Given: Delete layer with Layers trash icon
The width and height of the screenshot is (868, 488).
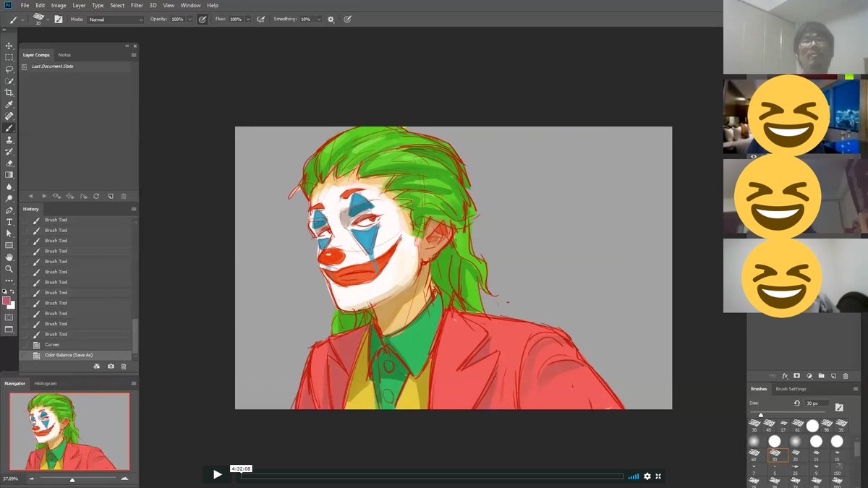Looking at the screenshot, I should [x=846, y=376].
